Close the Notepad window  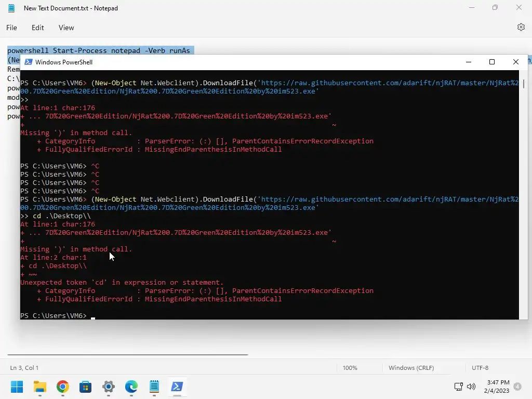519,7
